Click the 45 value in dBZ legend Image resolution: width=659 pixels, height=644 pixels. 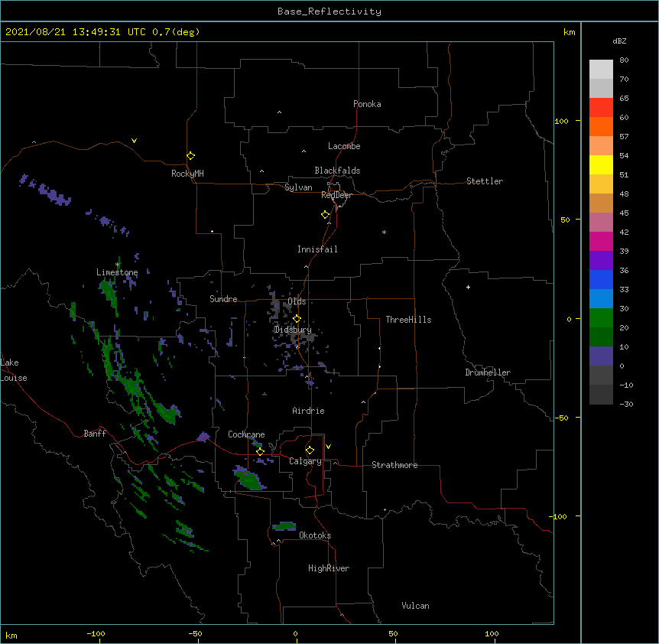pos(624,213)
